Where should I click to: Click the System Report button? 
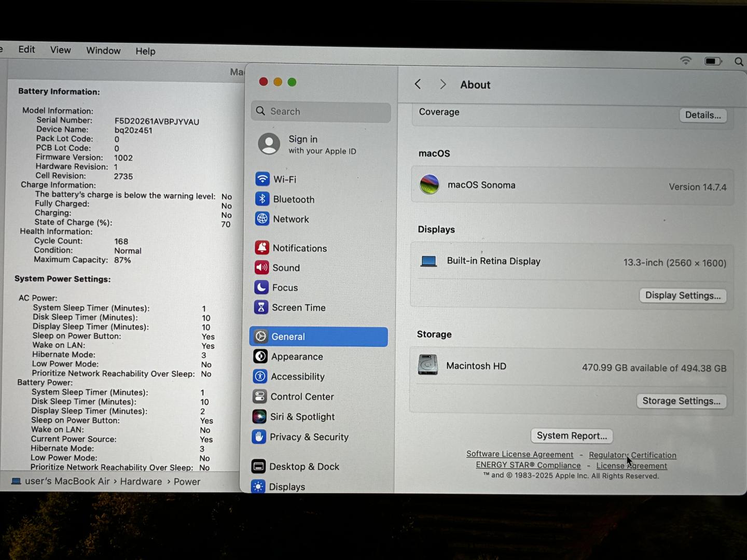click(x=572, y=436)
